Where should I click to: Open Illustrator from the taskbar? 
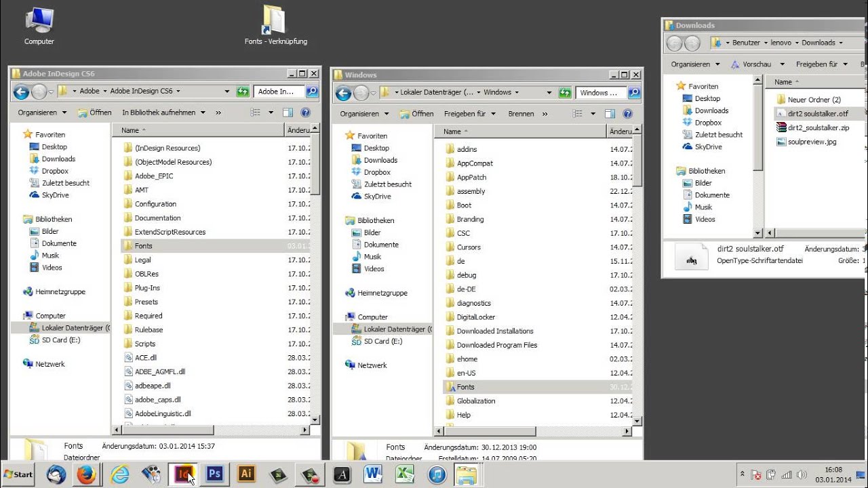[x=246, y=474]
